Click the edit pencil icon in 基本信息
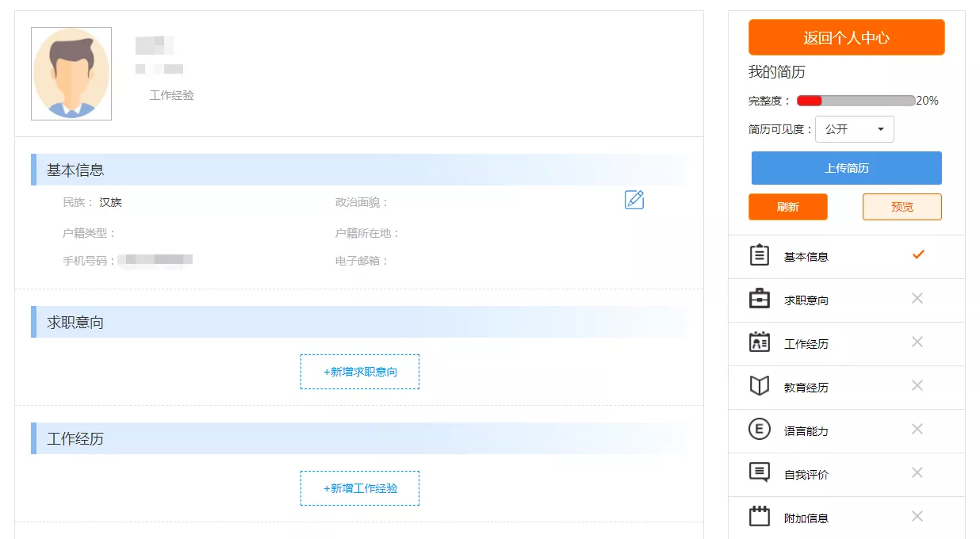Screen dimensions: 980x539 pyautogui.click(x=634, y=200)
